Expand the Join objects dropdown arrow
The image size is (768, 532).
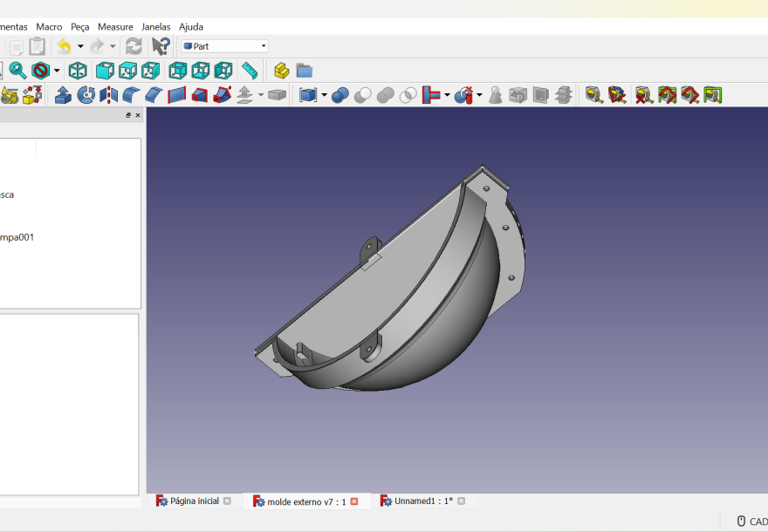click(x=447, y=94)
